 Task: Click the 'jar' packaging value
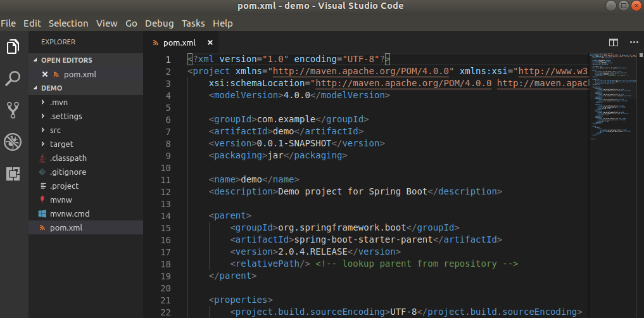pyautogui.click(x=275, y=156)
